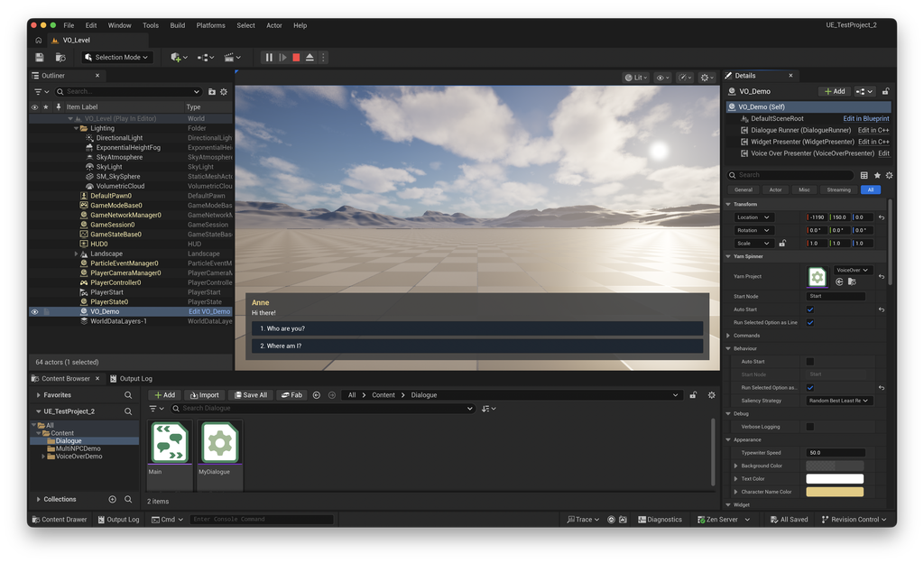Pause the Play In Editor session
Screen dimensions: 924x563
click(x=268, y=57)
